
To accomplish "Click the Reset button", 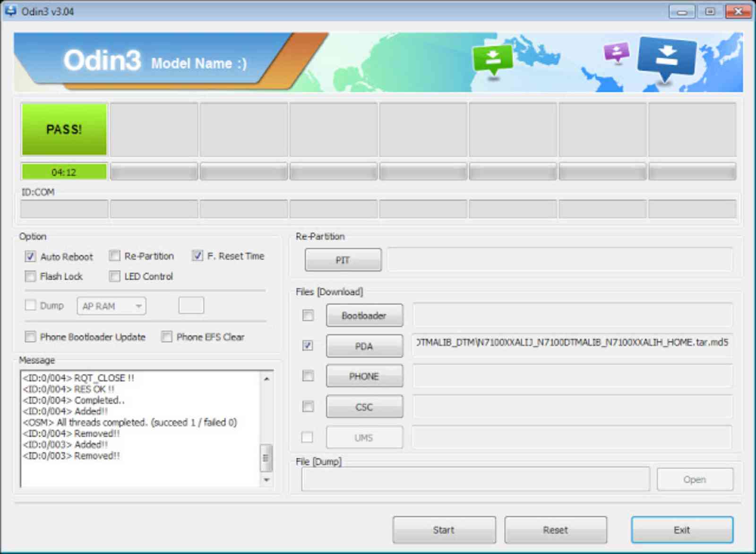I will [x=556, y=530].
